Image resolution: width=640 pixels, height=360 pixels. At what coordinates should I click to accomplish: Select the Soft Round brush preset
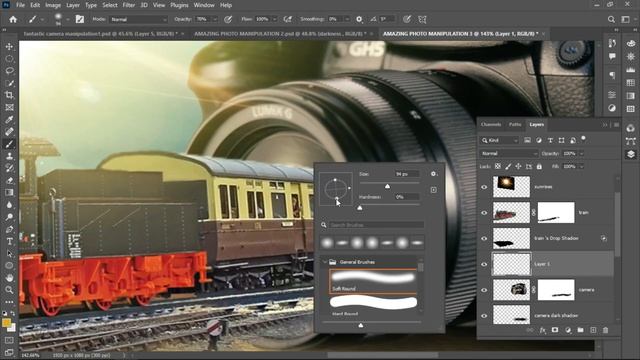coord(373,281)
